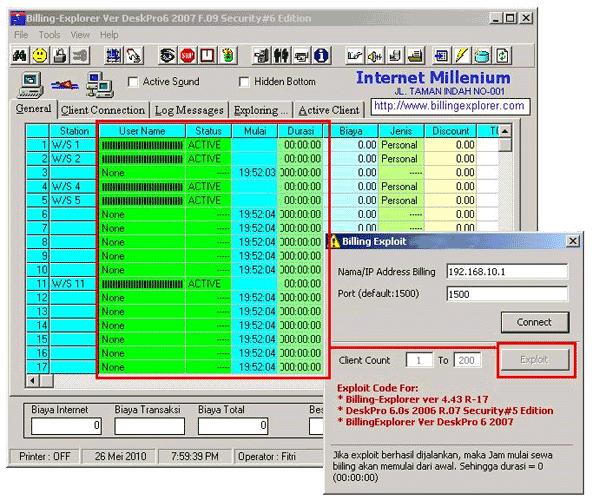Click the Discount column header
Screen dimensions: 593x500
click(450, 131)
